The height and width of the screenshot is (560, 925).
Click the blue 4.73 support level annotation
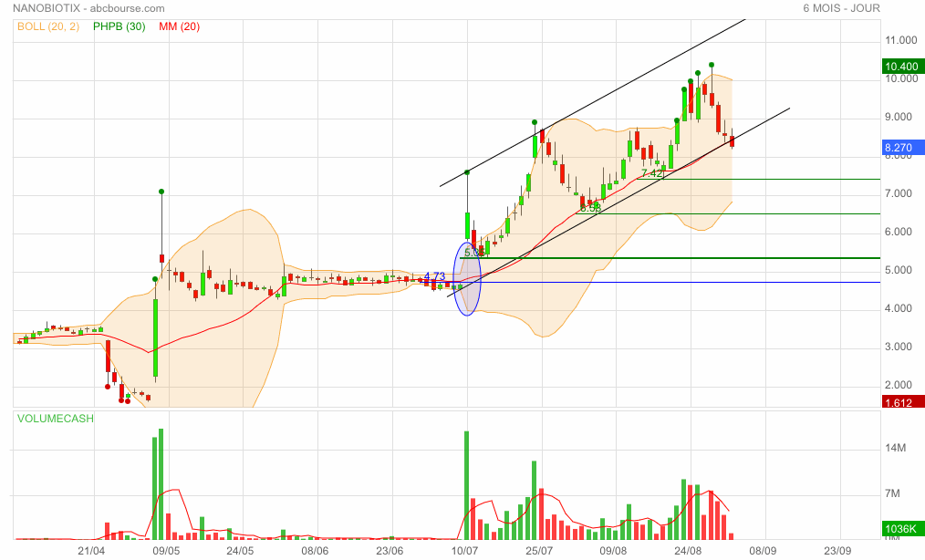[x=435, y=276]
